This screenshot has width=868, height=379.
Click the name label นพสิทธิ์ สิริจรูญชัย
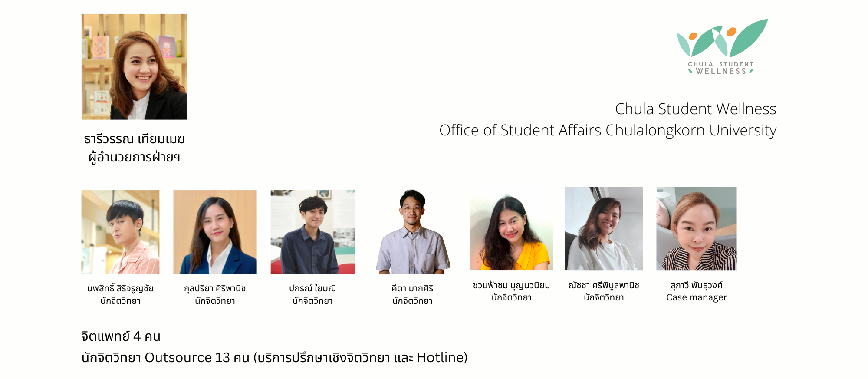120,288
